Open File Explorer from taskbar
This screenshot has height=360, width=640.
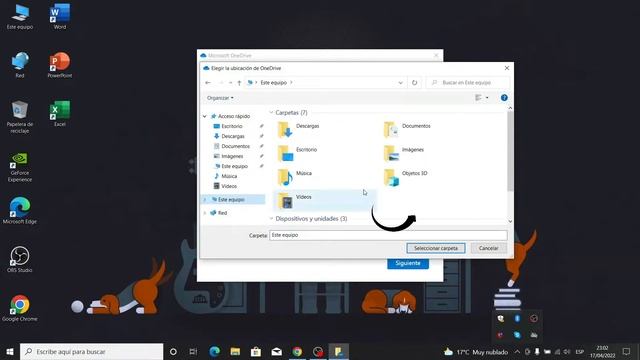point(235,351)
